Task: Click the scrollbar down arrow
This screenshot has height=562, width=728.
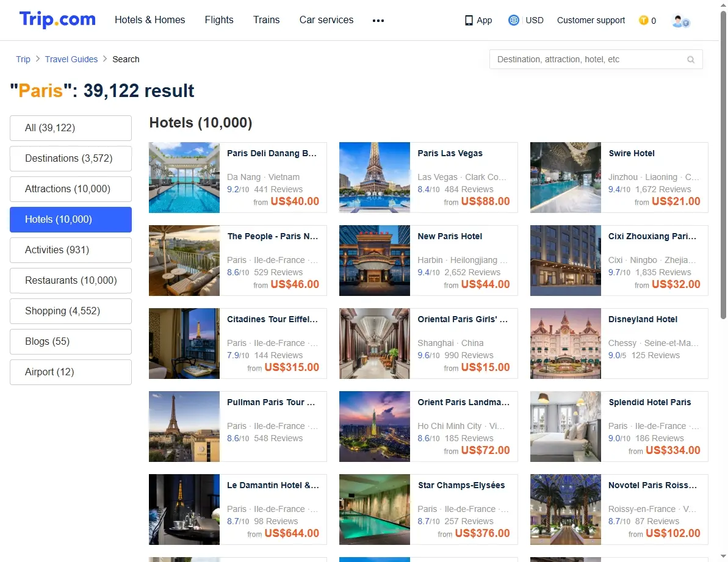Action: [723, 556]
